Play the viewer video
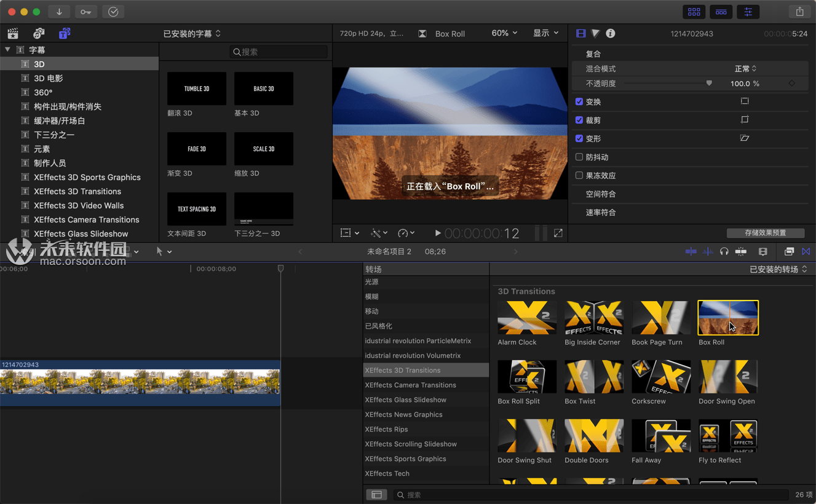 pyautogui.click(x=437, y=234)
